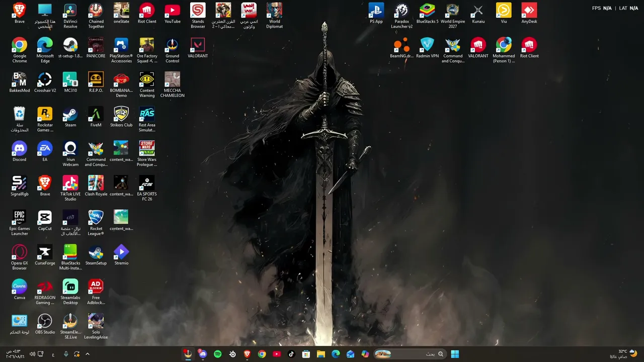
Task: Select the Opera GX Browser icon
Action: [x=19, y=257]
